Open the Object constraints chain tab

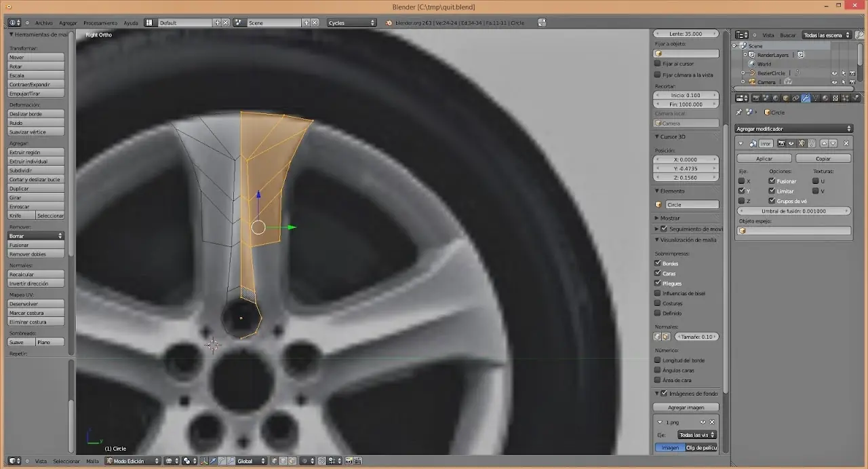pos(795,98)
